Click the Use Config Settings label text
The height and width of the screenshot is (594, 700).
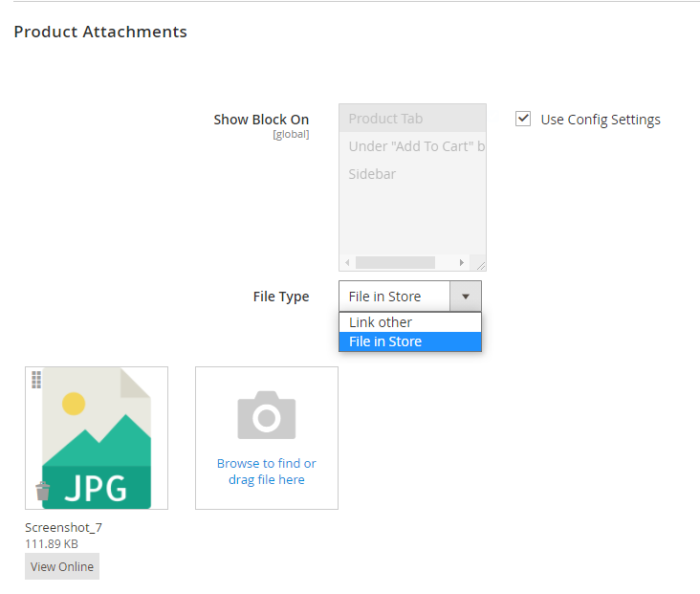[600, 120]
